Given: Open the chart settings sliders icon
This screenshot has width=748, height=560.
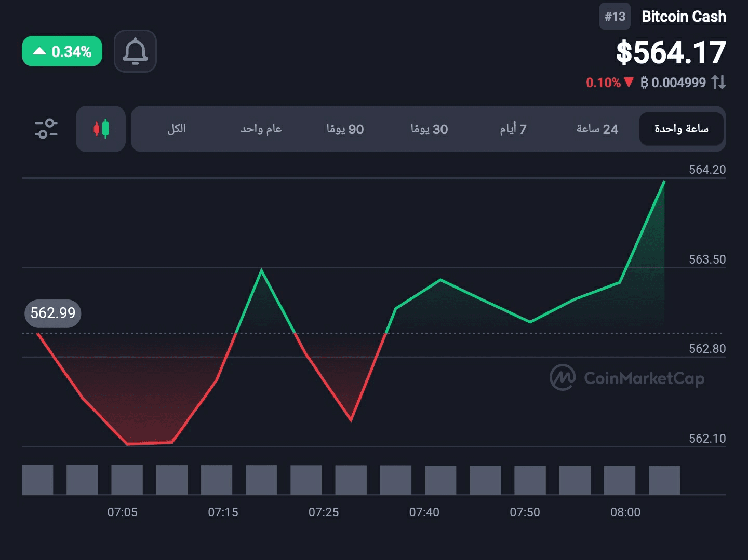Looking at the screenshot, I should pyautogui.click(x=46, y=129).
